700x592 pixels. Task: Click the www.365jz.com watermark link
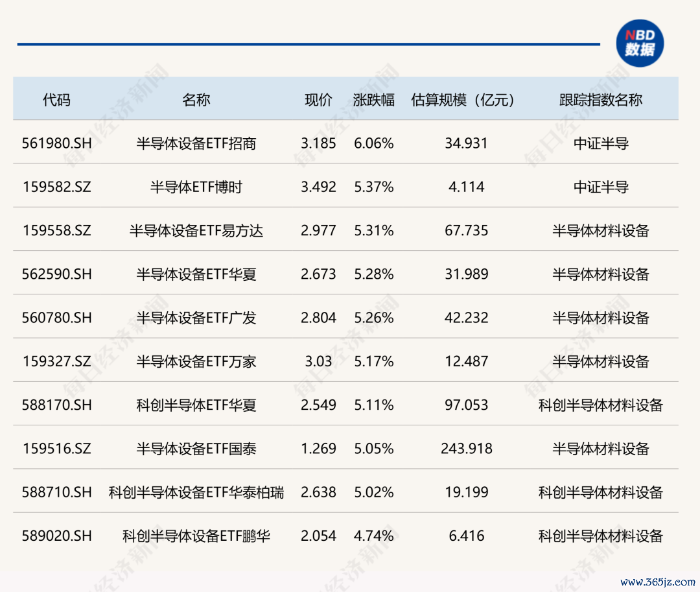657,582
